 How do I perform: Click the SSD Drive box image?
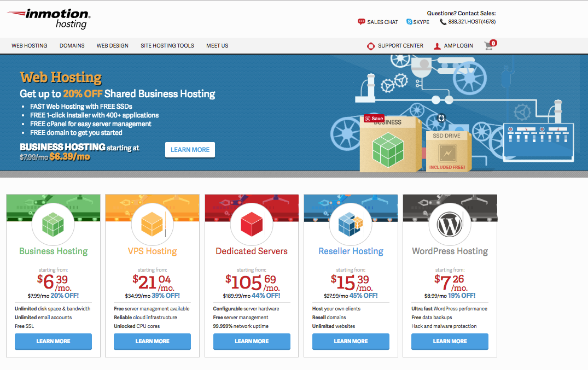point(449,151)
